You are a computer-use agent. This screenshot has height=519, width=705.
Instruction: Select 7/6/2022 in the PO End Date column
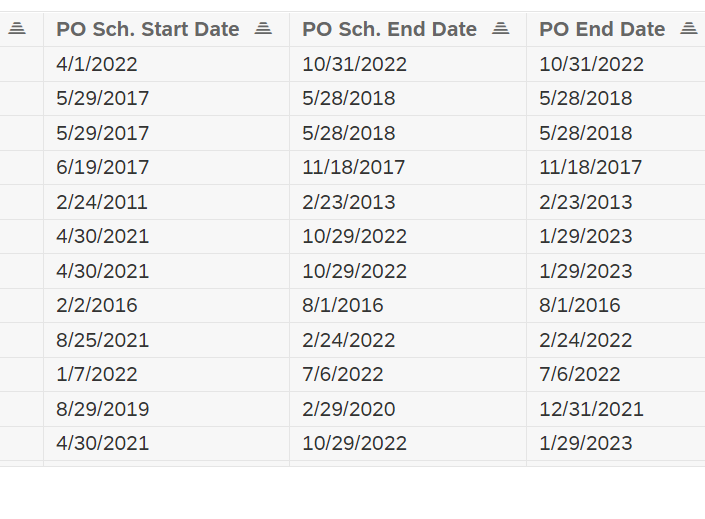tap(580, 375)
